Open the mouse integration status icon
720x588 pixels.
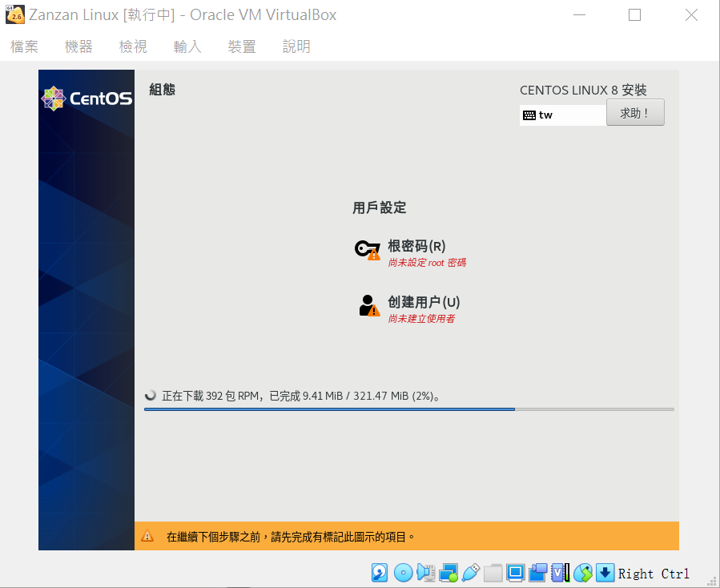click(x=583, y=573)
